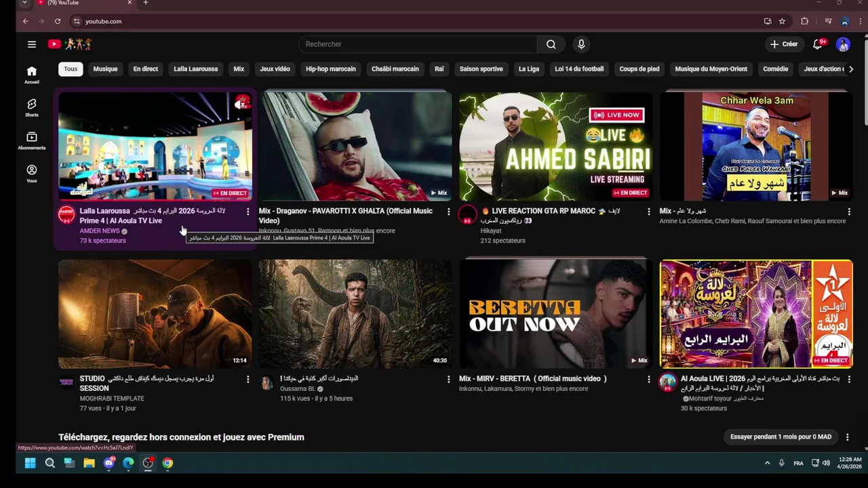Open the Mix - MIRV - BERETTA title
Image resolution: width=868 pixels, height=488 pixels.
pos(533,379)
